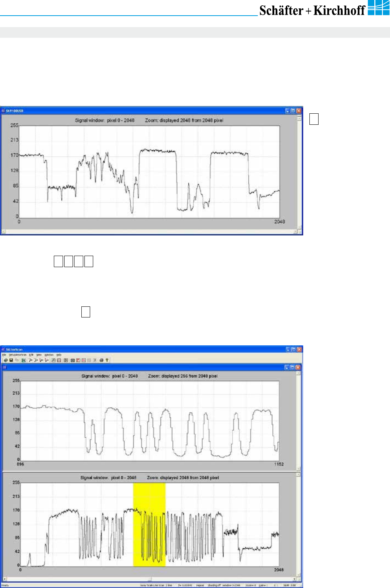This screenshot has width=390, height=588.
Task: Open the View menu
Action: 39,355
